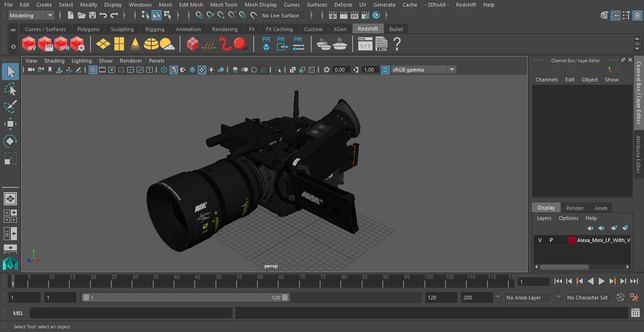The image size is (644, 332).
Task: Click the playback range slider bar
Action: 186,298
